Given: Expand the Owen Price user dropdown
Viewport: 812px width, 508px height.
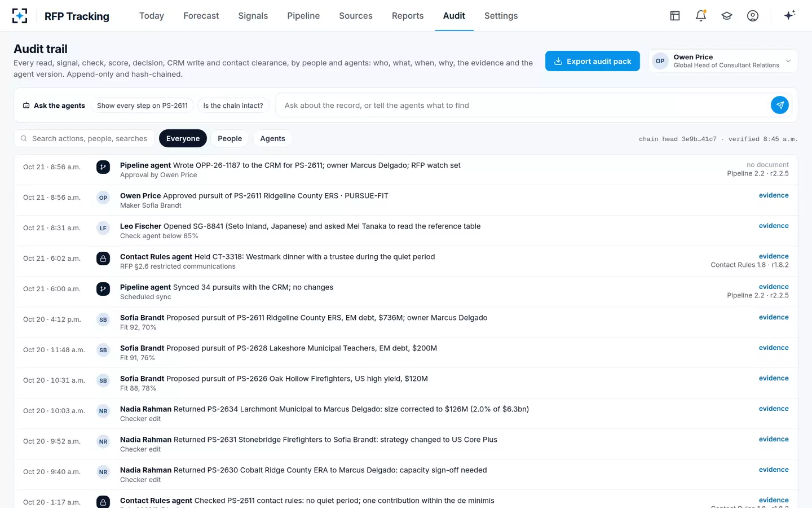Looking at the screenshot, I should (723, 61).
